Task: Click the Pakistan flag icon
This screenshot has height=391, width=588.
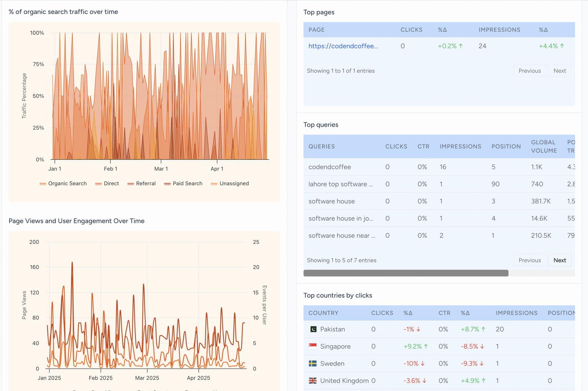Action: point(313,329)
